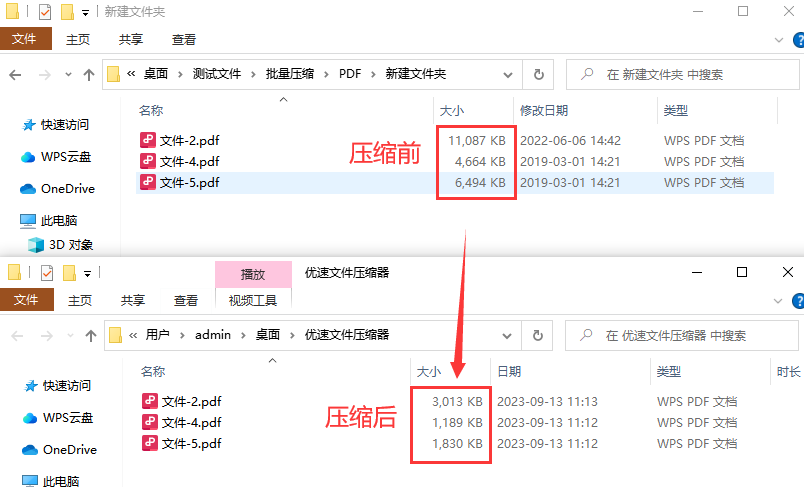The height and width of the screenshot is (487, 804).
Task: Click 批量压缩 in the address path
Action: click(290, 74)
